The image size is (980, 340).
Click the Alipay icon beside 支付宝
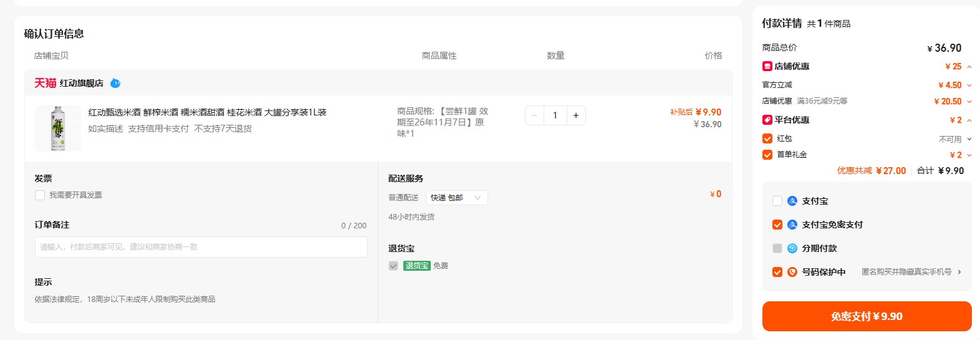point(792,201)
